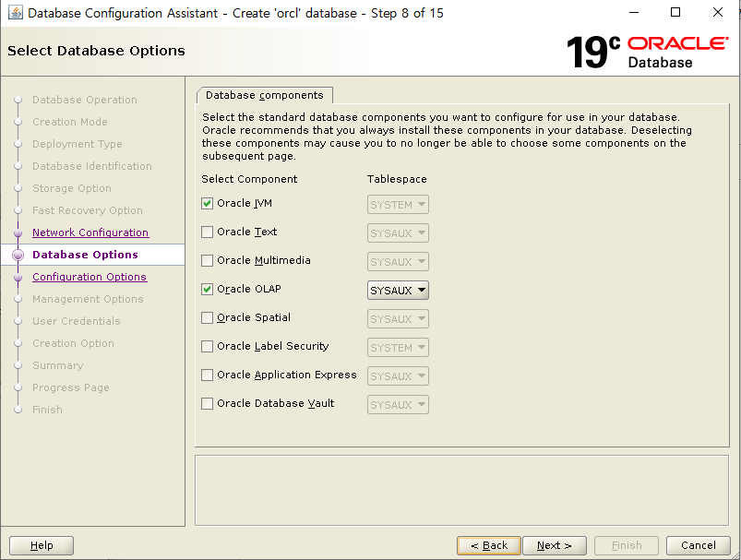Enable Oracle Database Vault component
The image size is (741, 560).
click(207, 403)
